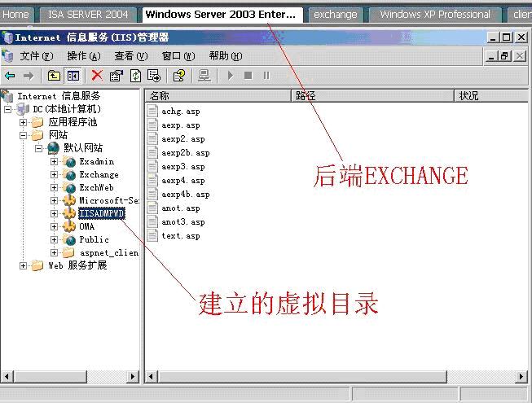
Task: Select achg.asp file
Action: [x=181, y=112]
